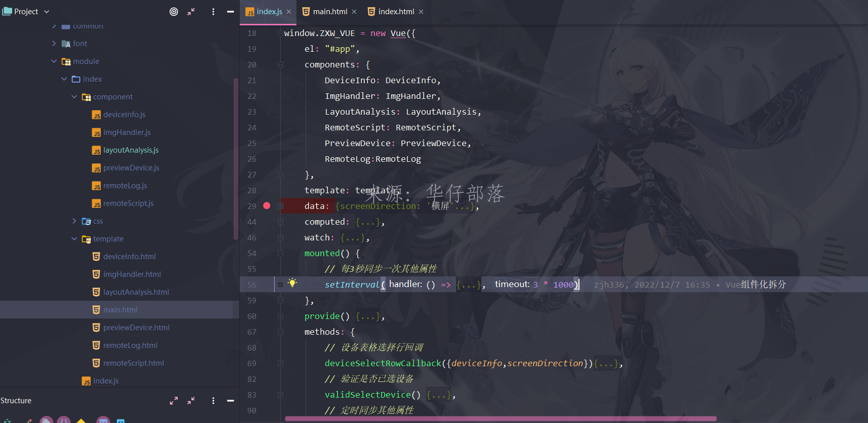Remove the breakpoint on line 29
Screen dimensions: 868x423
pos(267,206)
